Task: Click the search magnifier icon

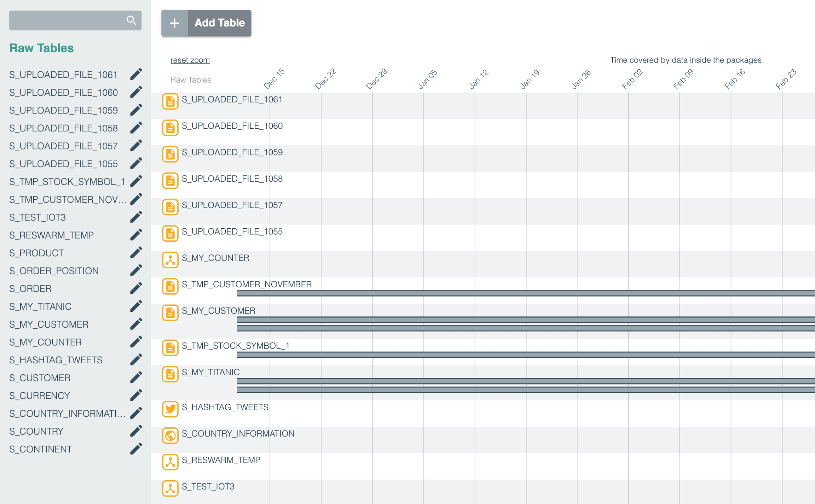Action: click(x=131, y=20)
